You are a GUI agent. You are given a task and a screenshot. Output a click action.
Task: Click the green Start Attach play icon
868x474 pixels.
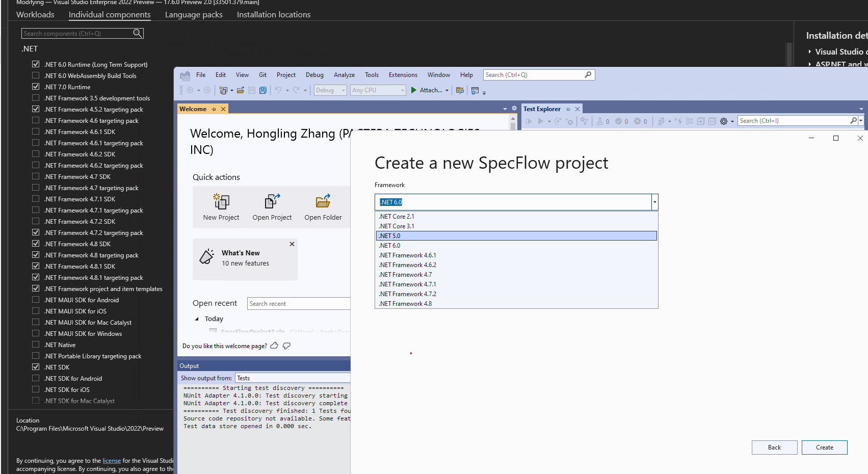click(414, 90)
